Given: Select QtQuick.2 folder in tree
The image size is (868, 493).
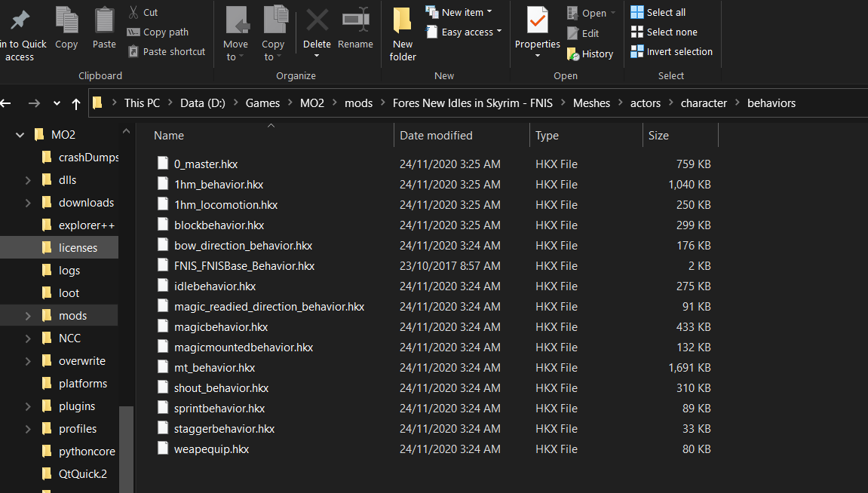Looking at the screenshot, I should pos(74,474).
